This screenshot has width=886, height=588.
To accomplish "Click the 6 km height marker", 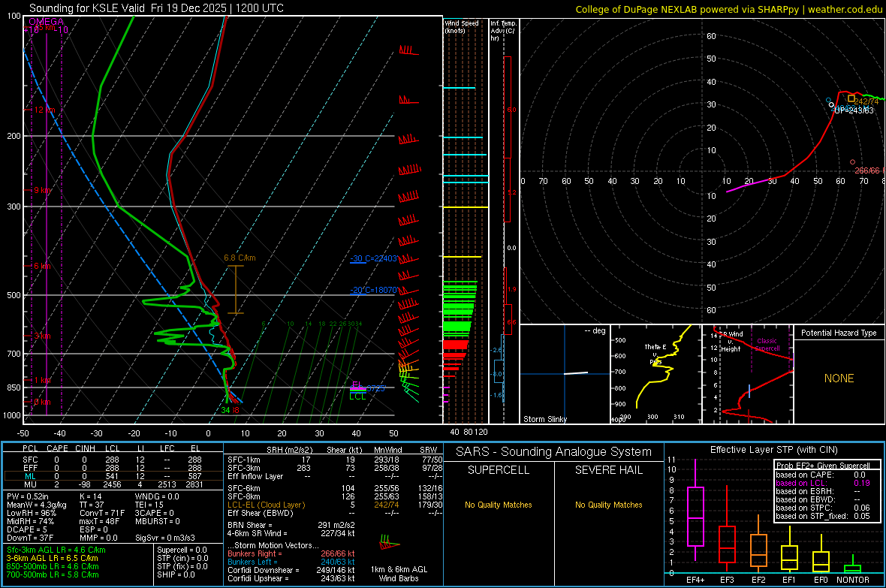I will (x=42, y=266).
